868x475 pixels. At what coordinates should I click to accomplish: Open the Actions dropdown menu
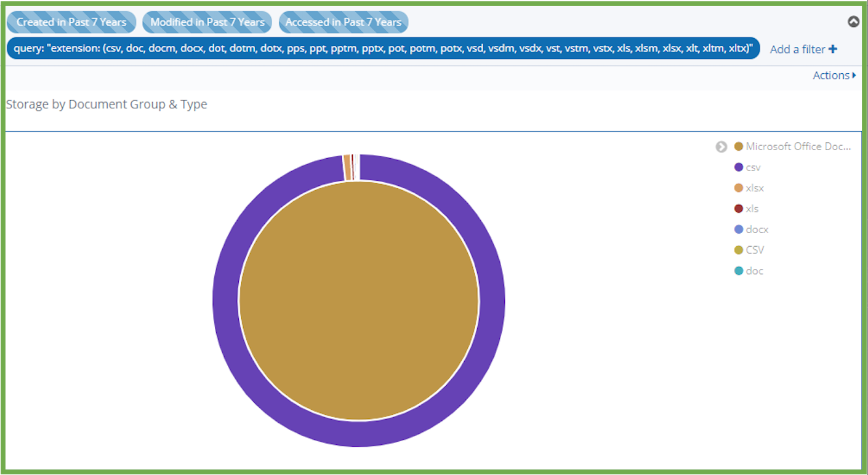click(x=834, y=75)
